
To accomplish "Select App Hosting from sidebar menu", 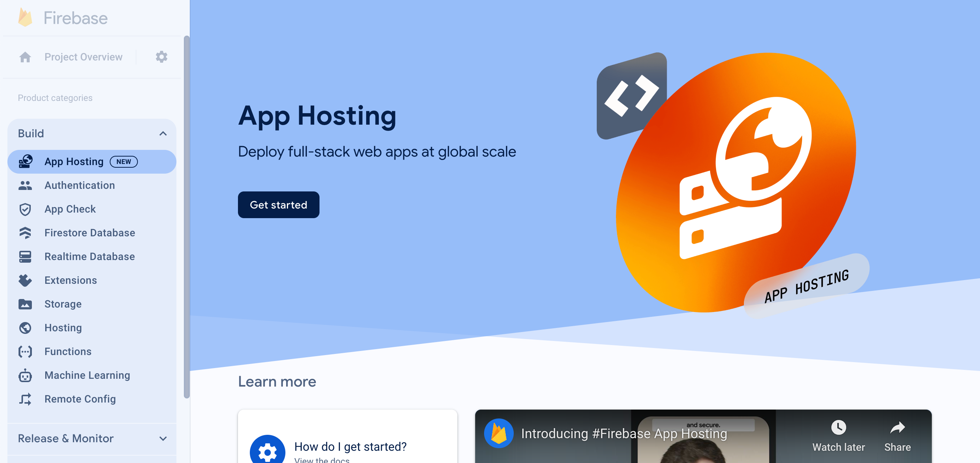I will coord(92,161).
